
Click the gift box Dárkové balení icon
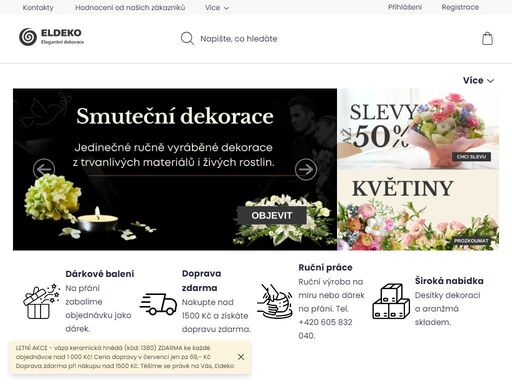pos(42,302)
